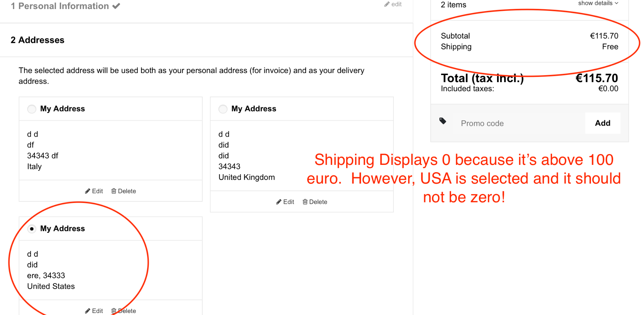
Task: Click the Promo code input field
Action: point(517,123)
